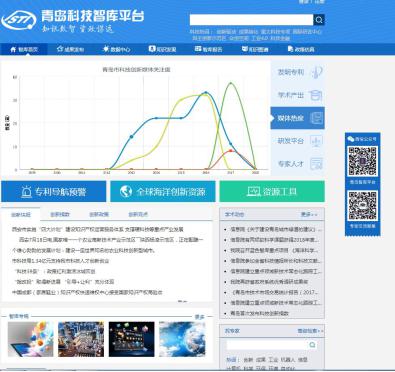Click the lower QR code image
The image size is (395, 372).
point(363,205)
